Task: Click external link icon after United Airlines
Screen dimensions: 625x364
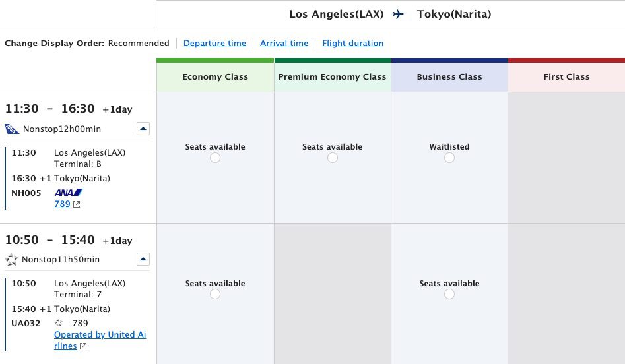Action: (x=83, y=346)
